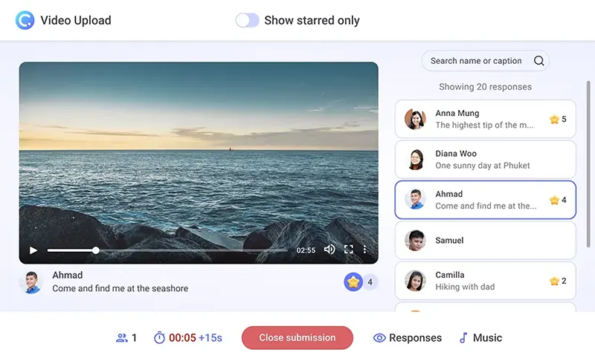The width and height of the screenshot is (595, 364).
Task: Open Camilla's Hiking with dad response
Action: click(x=485, y=281)
